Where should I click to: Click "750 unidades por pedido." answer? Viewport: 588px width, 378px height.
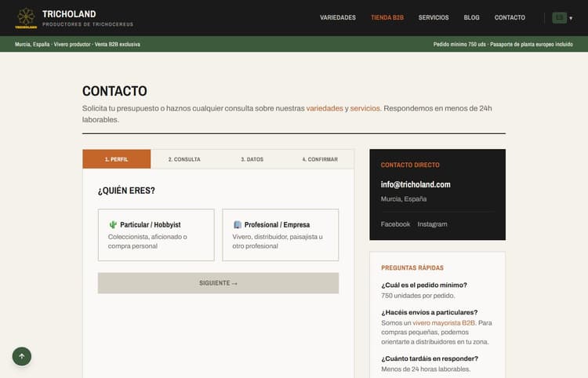418,296
